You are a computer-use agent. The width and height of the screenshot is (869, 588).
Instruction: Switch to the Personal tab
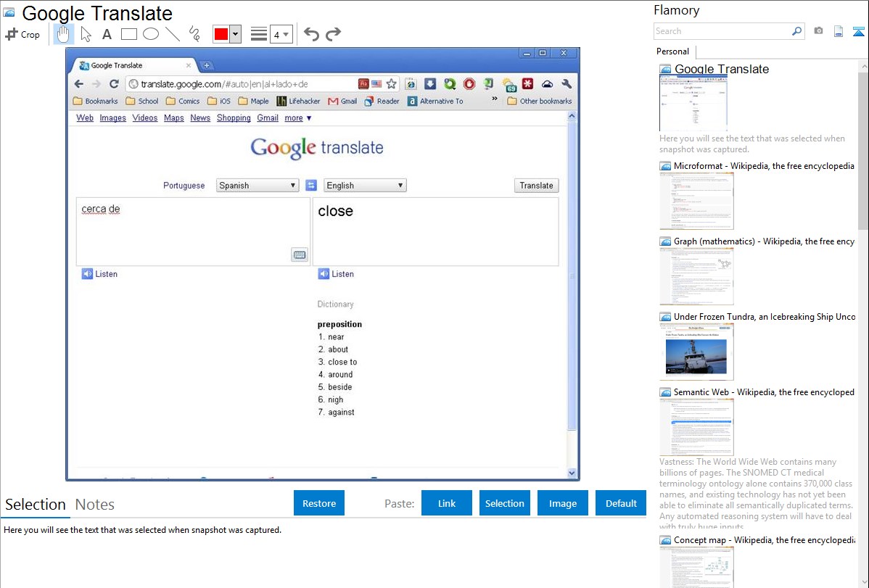pyautogui.click(x=672, y=51)
